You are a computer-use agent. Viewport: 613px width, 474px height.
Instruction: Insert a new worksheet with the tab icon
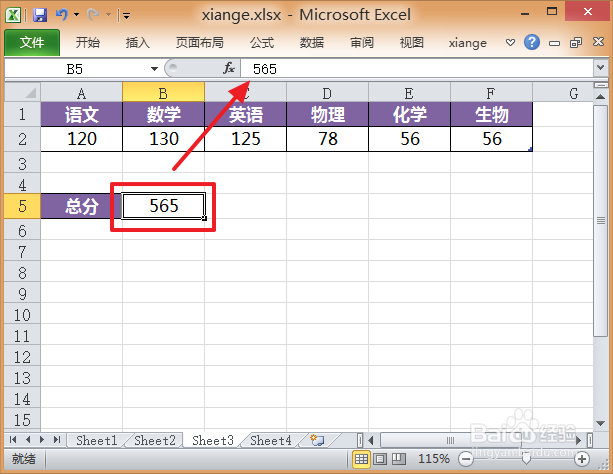(317, 440)
